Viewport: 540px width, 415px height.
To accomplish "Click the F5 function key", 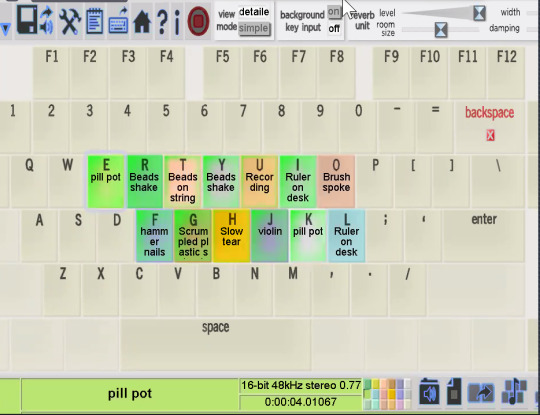I will [x=222, y=72].
